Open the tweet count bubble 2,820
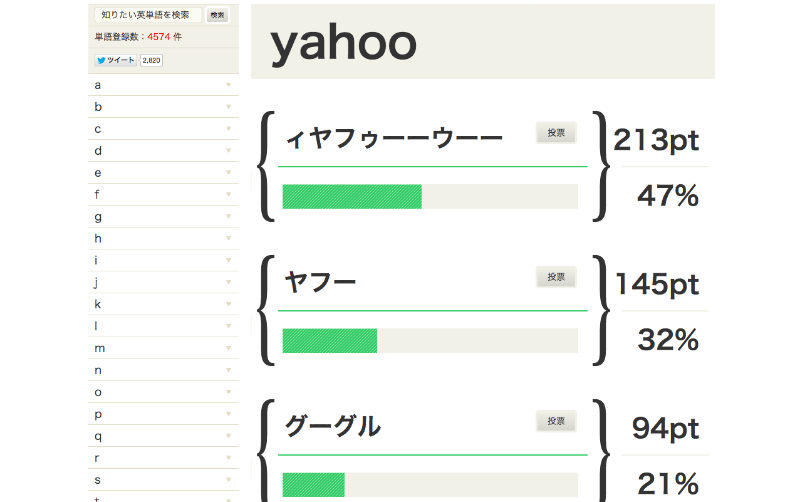The width and height of the screenshot is (800, 502). tap(152, 60)
